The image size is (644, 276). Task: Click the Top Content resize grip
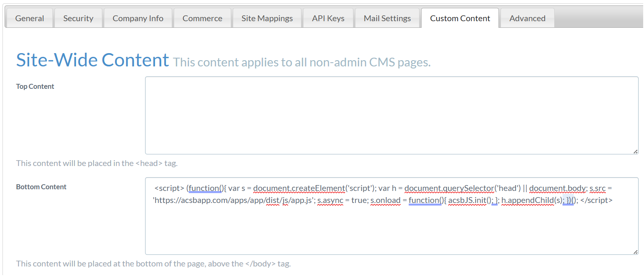(x=636, y=151)
